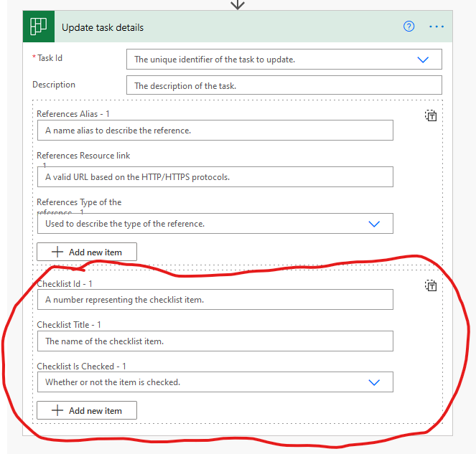This screenshot has width=476, height=454.
Task: Focus the Checklist Title input
Action: (x=215, y=341)
